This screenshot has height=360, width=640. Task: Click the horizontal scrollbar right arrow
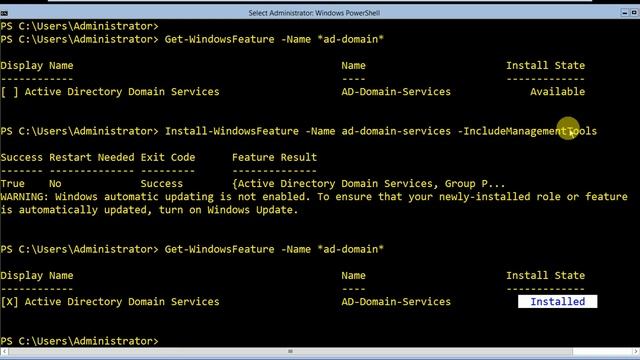click(x=636, y=351)
